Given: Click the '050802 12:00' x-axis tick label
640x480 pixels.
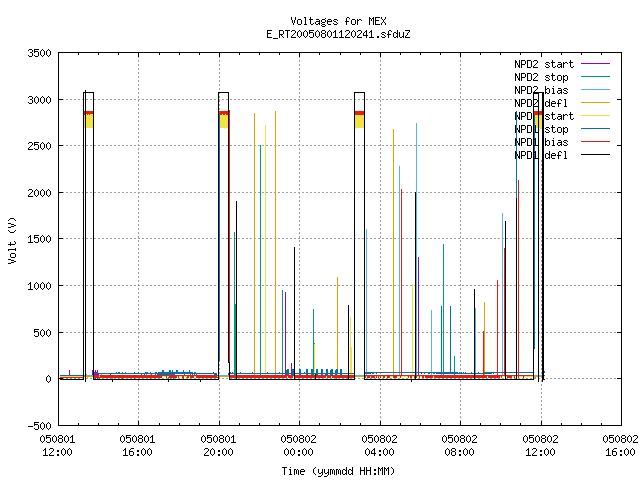Looking at the screenshot, I should tap(540, 446).
